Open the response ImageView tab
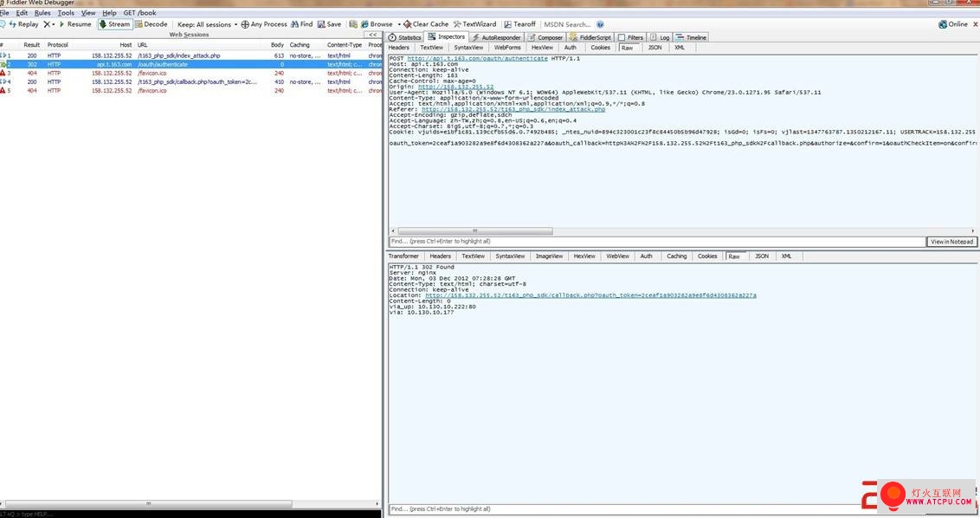 [550, 256]
